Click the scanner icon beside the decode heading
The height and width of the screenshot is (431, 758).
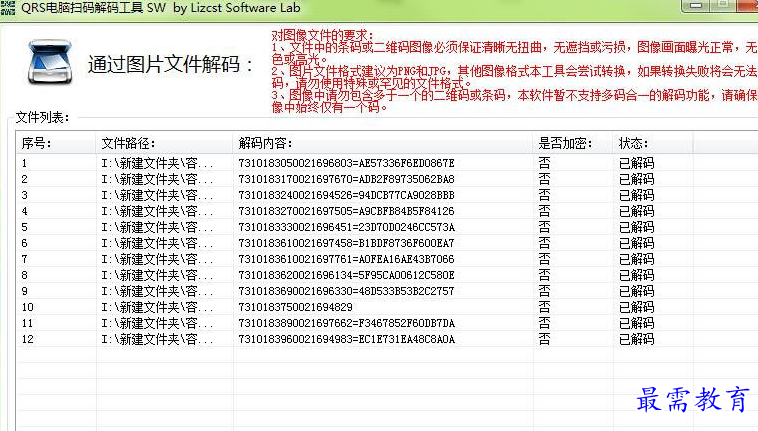[50, 63]
